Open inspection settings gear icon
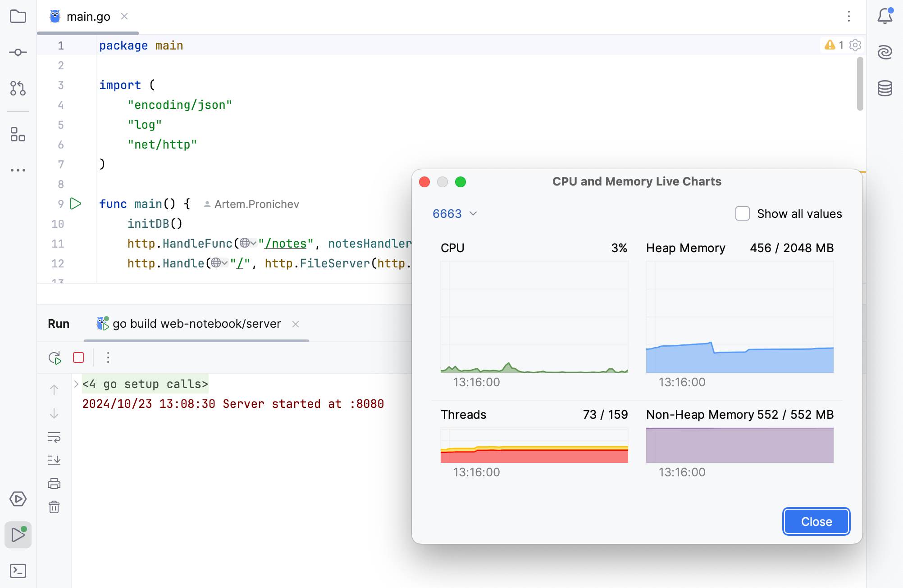903x588 pixels. pos(855,45)
